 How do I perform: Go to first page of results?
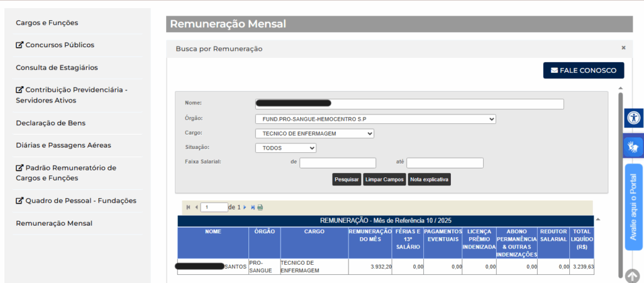188,207
